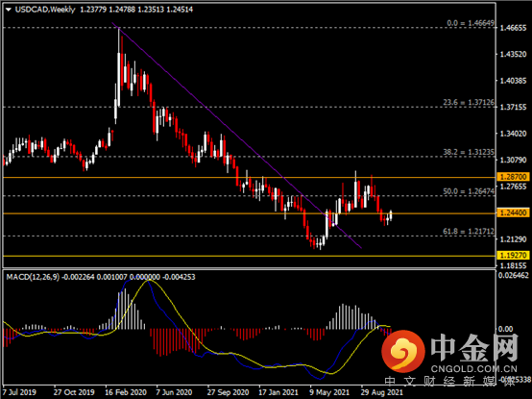Click the 27 Sep 2020 date marker

[228, 392]
